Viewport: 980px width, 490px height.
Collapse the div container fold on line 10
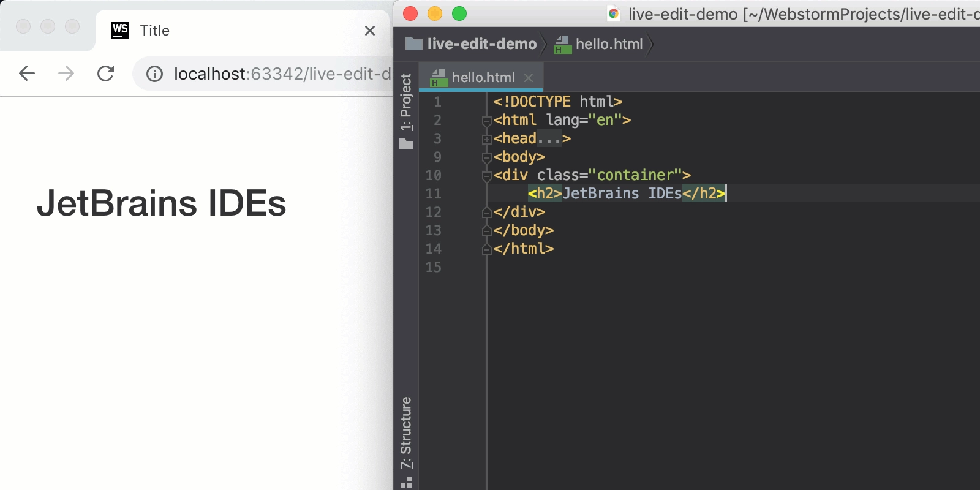tap(487, 176)
